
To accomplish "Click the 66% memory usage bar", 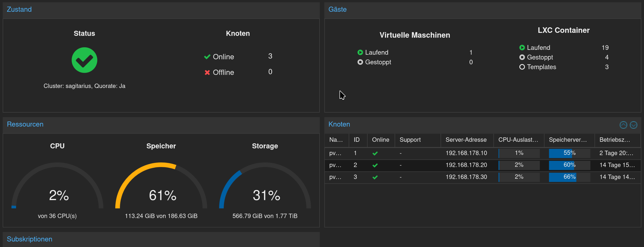I will [x=569, y=177].
